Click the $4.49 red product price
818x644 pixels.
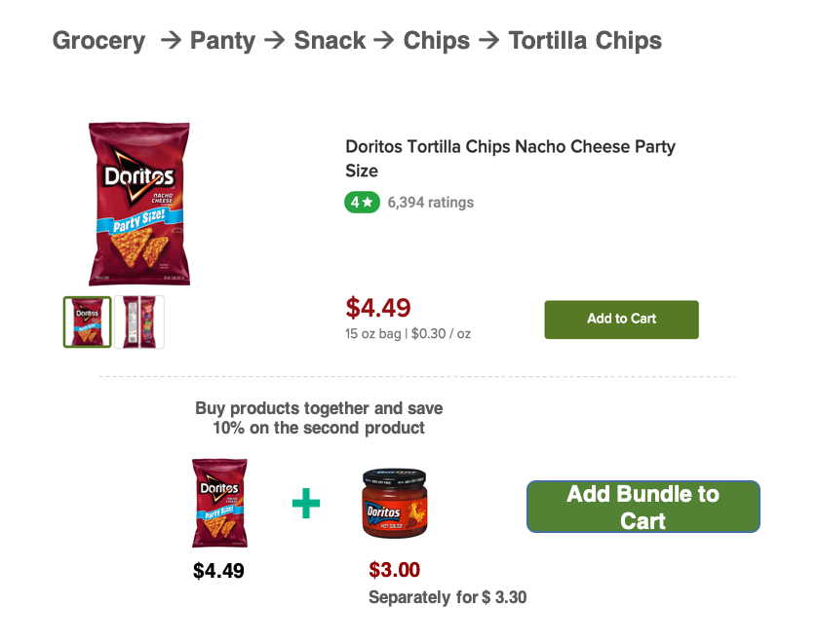point(378,308)
